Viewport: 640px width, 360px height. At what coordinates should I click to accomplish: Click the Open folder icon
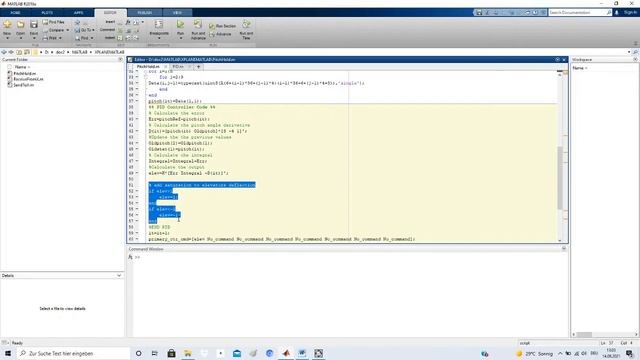pos(20,25)
